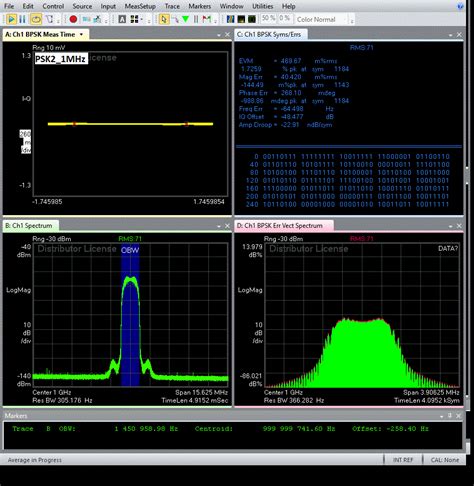Viewport: 474px width, 486px height.
Task: Click the red Record button in toolbar
Action: [73, 19]
